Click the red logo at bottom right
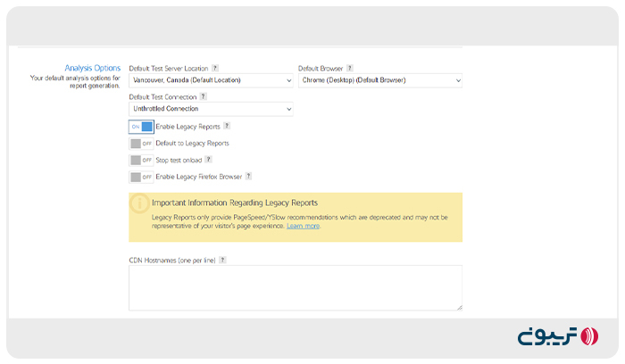This screenshot has width=625, height=364. click(589, 336)
